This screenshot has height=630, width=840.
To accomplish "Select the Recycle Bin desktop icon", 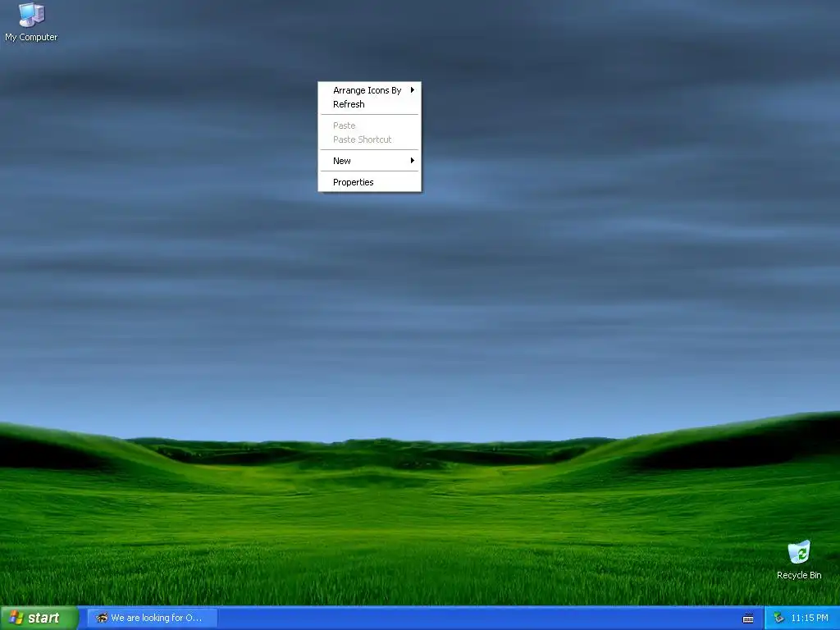I will [x=799, y=560].
